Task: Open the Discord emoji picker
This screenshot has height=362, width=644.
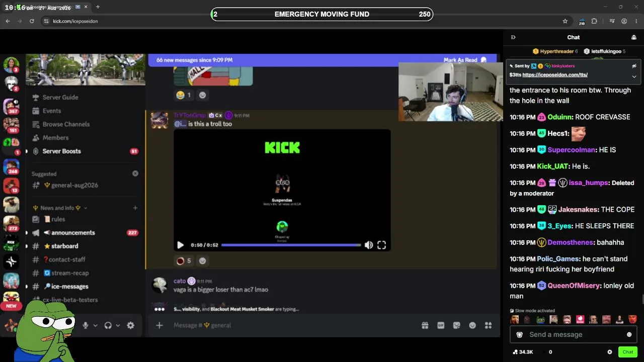Action: [x=472, y=325]
